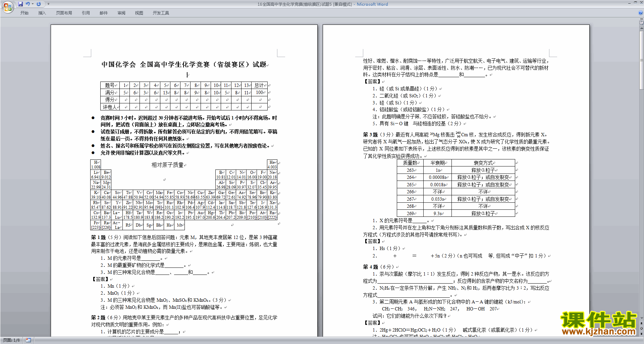Screen dimensions: 644x344
Task: Toggle the ruler icon above scrollbar
Action: [x=642, y=23]
